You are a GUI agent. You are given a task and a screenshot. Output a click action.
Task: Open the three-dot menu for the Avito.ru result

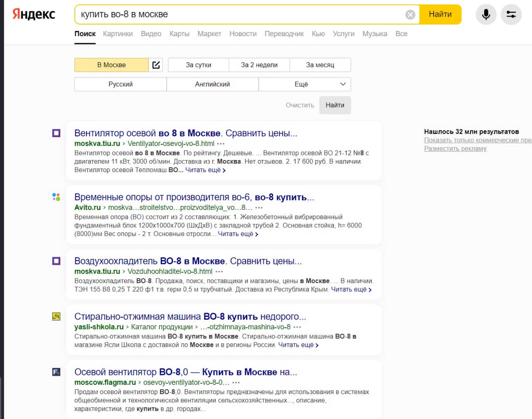[x=259, y=208]
